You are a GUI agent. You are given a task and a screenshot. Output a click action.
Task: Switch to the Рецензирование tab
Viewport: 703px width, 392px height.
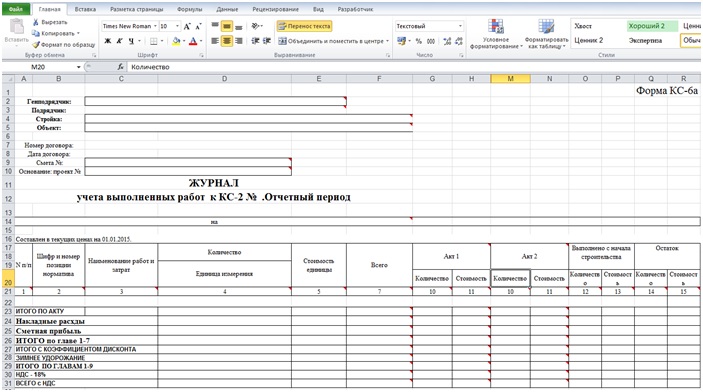coord(275,9)
